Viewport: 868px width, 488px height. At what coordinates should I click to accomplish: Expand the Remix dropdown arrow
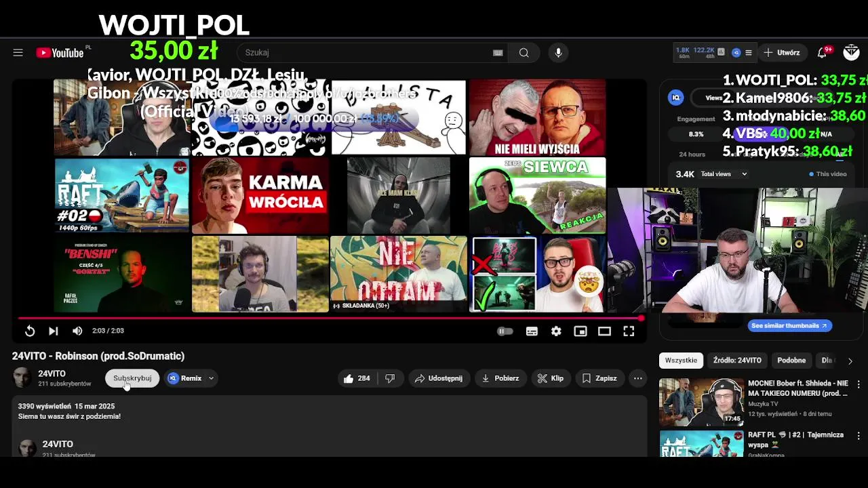(x=211, y=378)
